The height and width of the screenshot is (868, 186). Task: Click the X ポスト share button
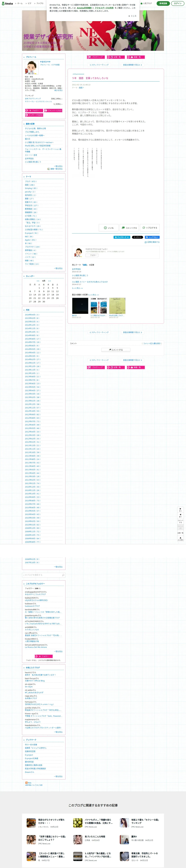(x=137, y=237)
